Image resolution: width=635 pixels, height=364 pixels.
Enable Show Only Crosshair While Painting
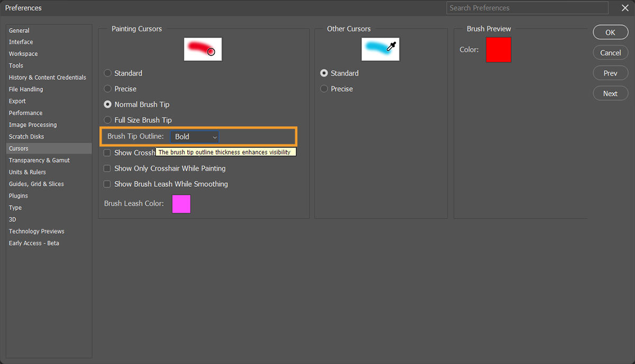(x=107, y=168)
